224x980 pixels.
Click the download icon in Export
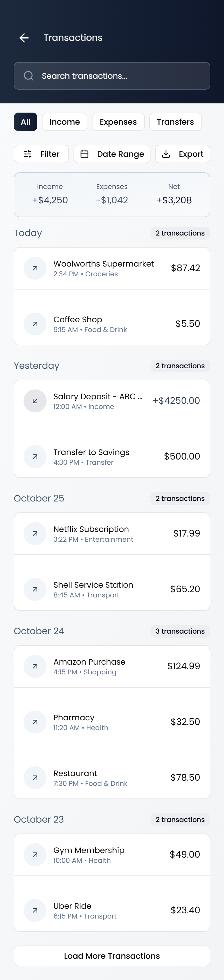coord(166,154)
